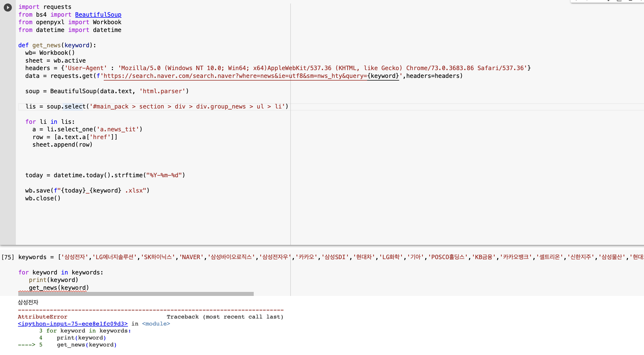Click the row = [a.text.a['href']] line
This screenshot has width=644, height=355.
(75, 137)
